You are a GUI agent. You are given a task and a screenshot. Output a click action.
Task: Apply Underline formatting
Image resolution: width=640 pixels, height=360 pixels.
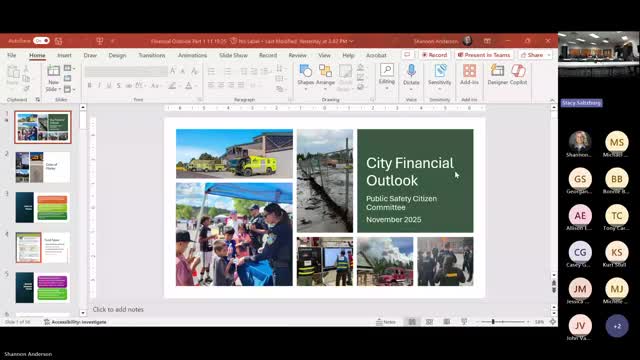[x=109, y=86]
